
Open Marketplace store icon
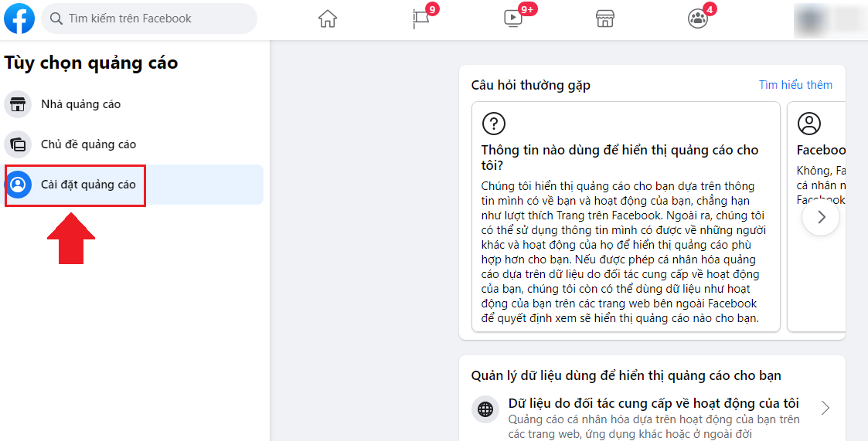click(605, 19)
